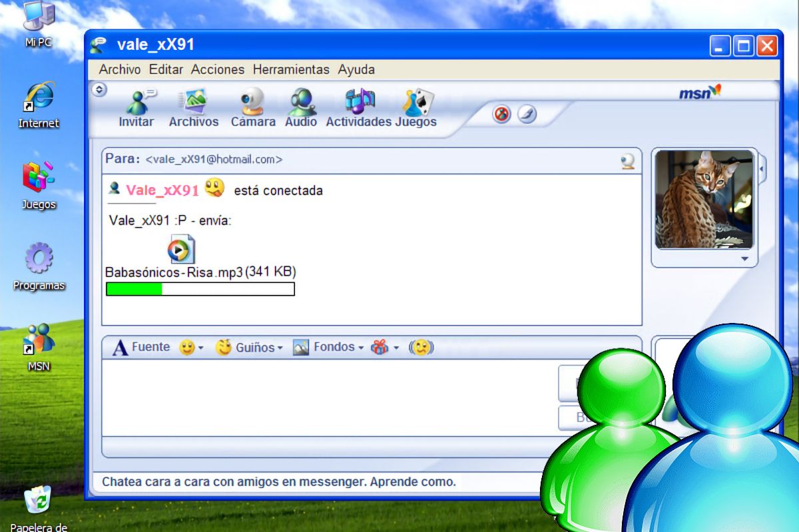Open the Acciones menu
The image size is (799, 532).
218,69
